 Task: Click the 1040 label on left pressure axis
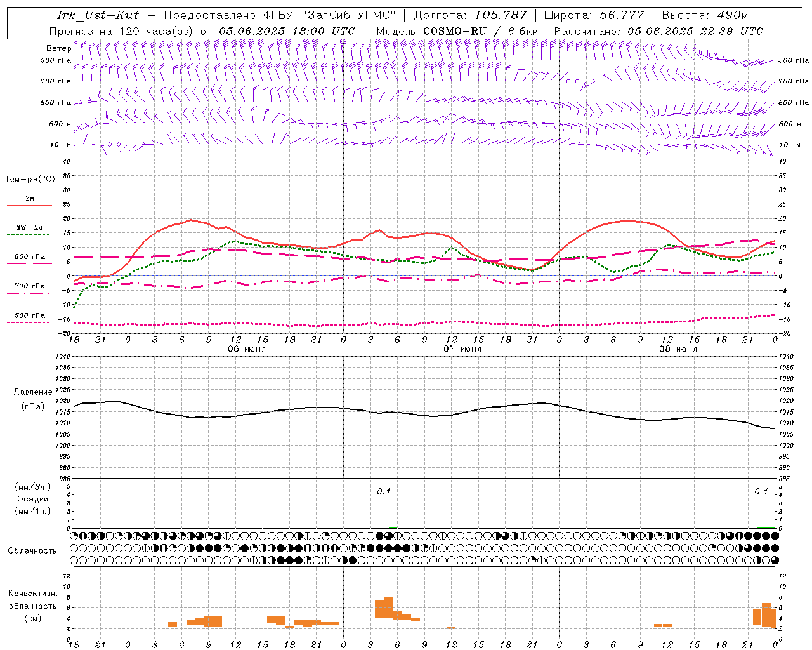(63, 357)
